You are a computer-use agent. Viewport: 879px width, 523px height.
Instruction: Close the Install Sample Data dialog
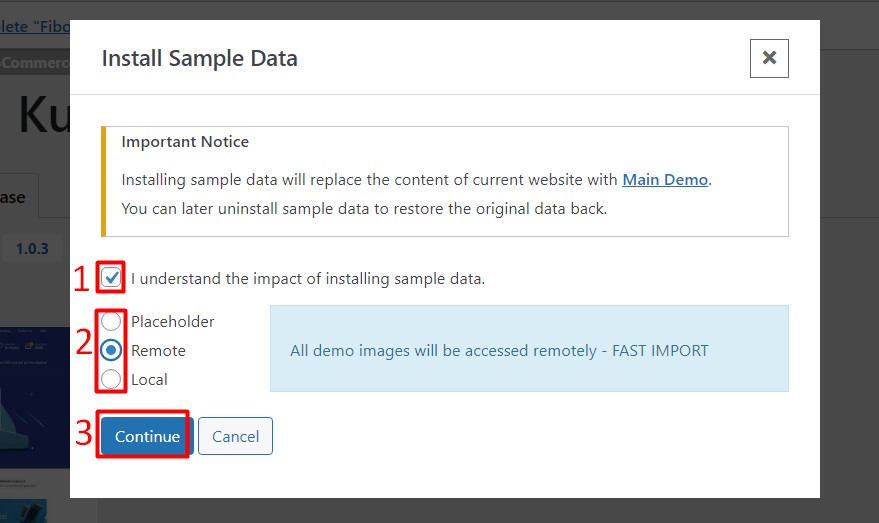click(769, 58)
